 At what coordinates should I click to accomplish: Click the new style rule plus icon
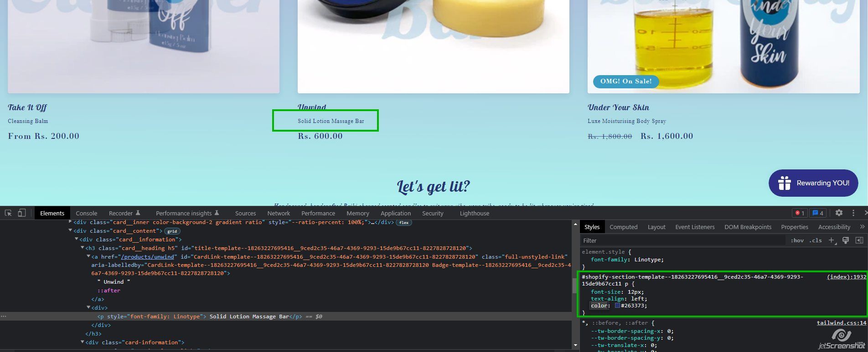tap(832, 240)
